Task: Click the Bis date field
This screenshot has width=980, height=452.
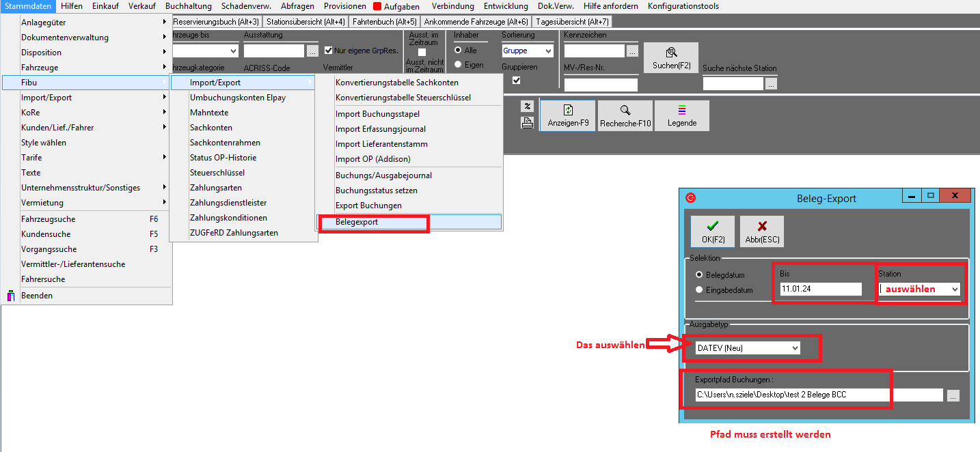Action: click(820, 289)
